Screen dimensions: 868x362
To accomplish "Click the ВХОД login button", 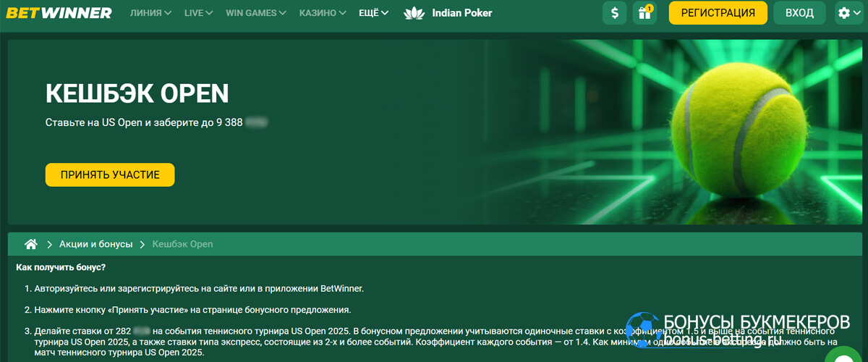I will [799, 13].
